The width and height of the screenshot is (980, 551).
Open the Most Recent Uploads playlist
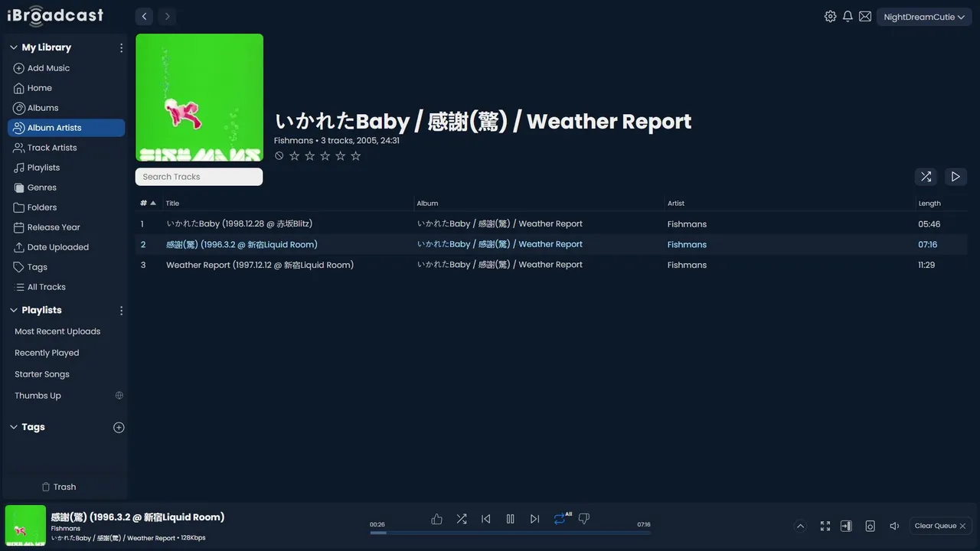[57, 331]
